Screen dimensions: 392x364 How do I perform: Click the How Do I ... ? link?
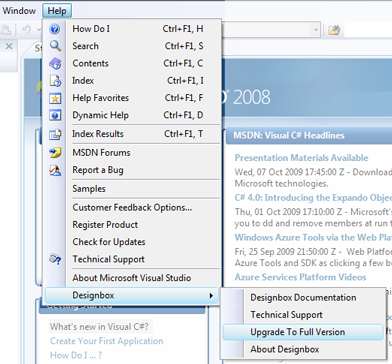tap(76, 355)
